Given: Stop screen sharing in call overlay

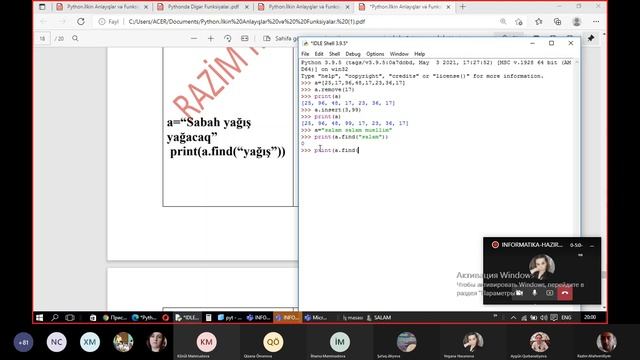Looking at the screenshot, I should 549,293.
